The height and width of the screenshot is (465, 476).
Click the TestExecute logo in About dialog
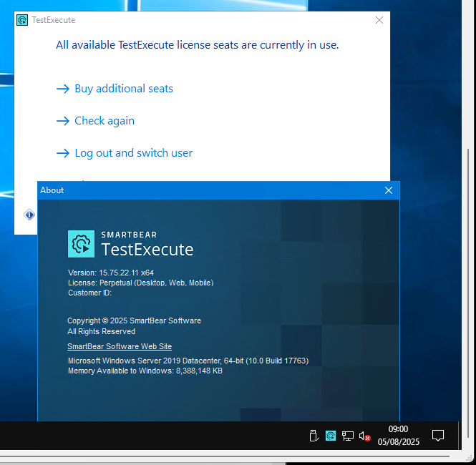pyautogui.click(x=81, y=244)
